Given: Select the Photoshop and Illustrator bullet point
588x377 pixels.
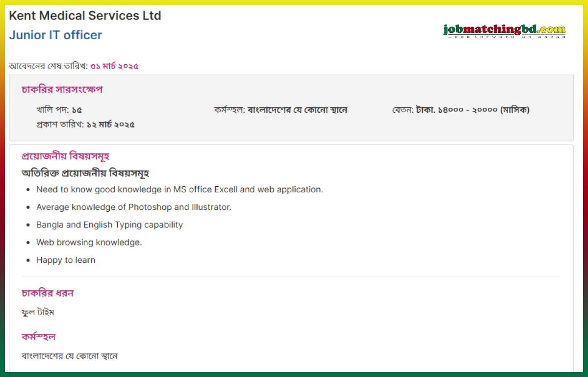Looking at the screenshot, I should click(x=134, y=207).
